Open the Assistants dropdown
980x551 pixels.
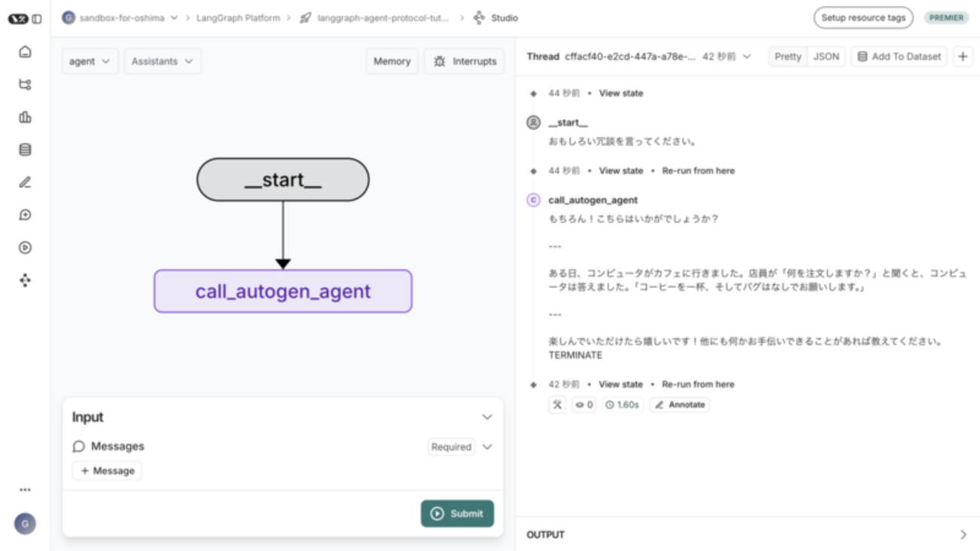coord(162,61)
